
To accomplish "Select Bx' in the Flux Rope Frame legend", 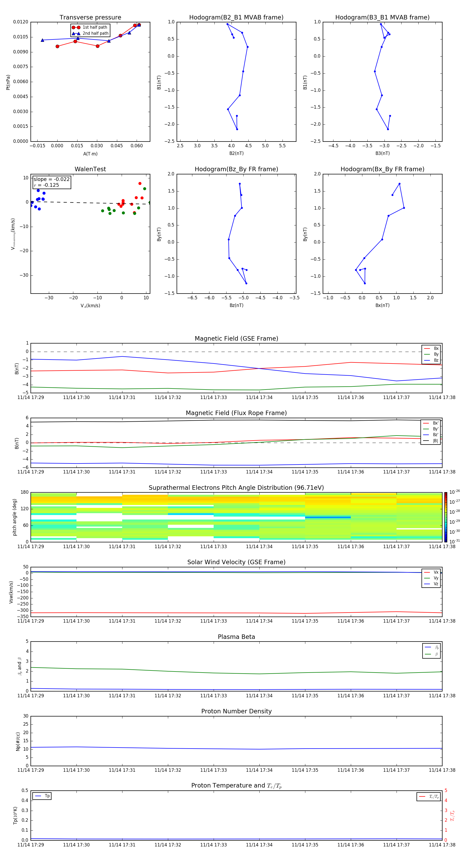I will pos(431,423).
